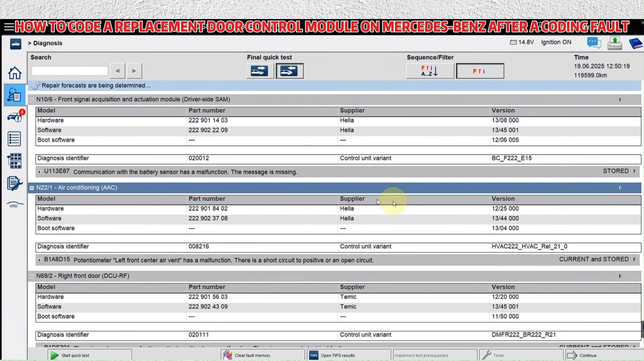
Task: Expand fault code U113E87 details
Action: click(39, 172)
